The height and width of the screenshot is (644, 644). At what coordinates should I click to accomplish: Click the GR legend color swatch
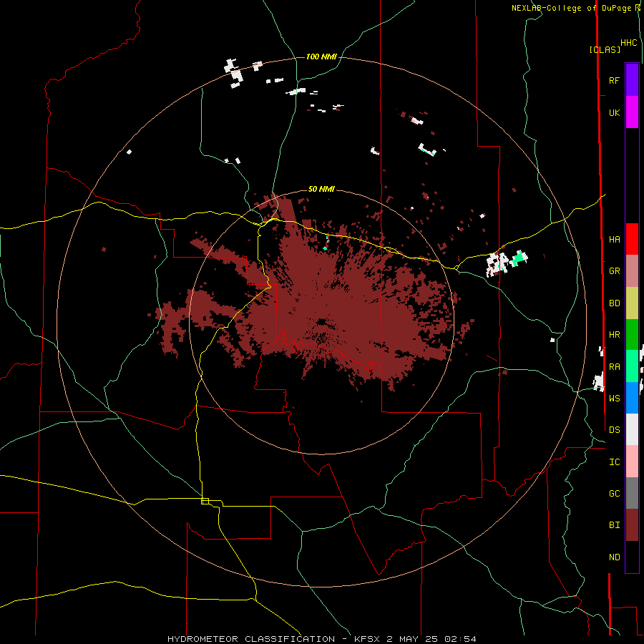(x=632, y=271)
